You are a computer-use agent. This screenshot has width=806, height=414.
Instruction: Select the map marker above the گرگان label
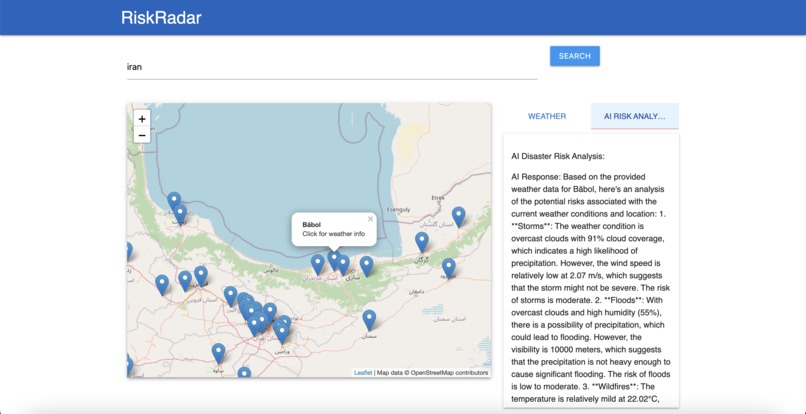[x=422, y=242]
